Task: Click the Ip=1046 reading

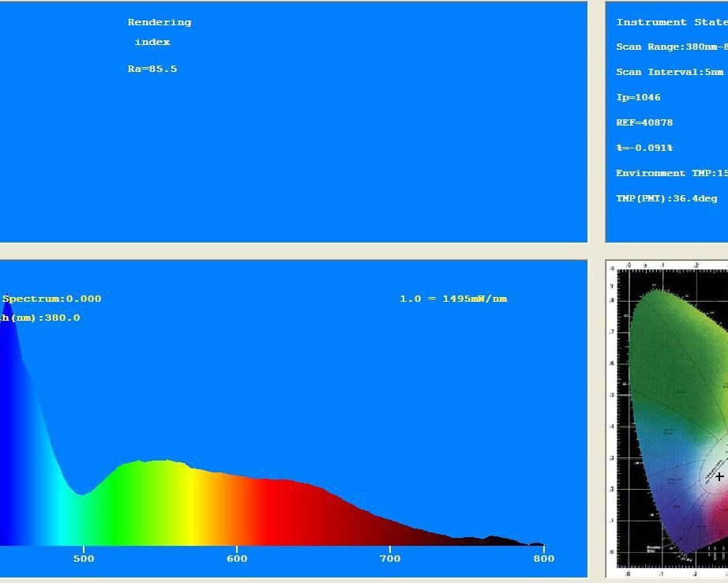Action: click(x=638, y=97)
